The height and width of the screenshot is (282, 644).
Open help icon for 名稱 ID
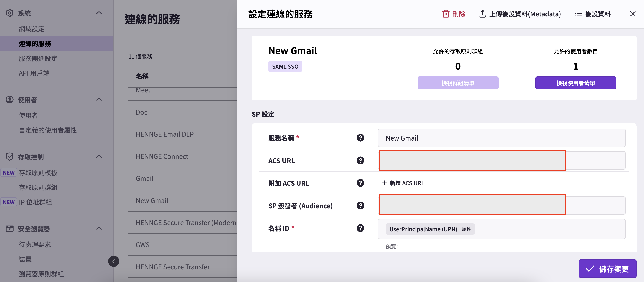click(360, 228)
